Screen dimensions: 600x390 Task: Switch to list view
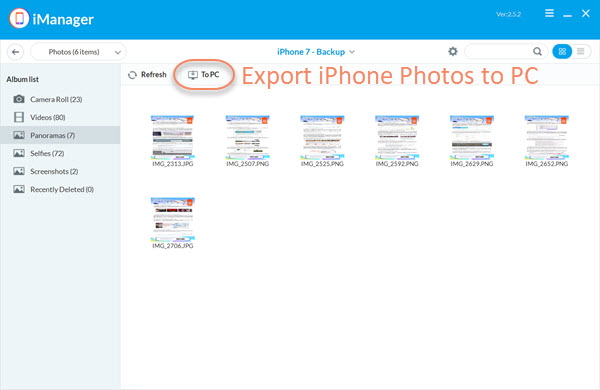(x=581, y=51)
